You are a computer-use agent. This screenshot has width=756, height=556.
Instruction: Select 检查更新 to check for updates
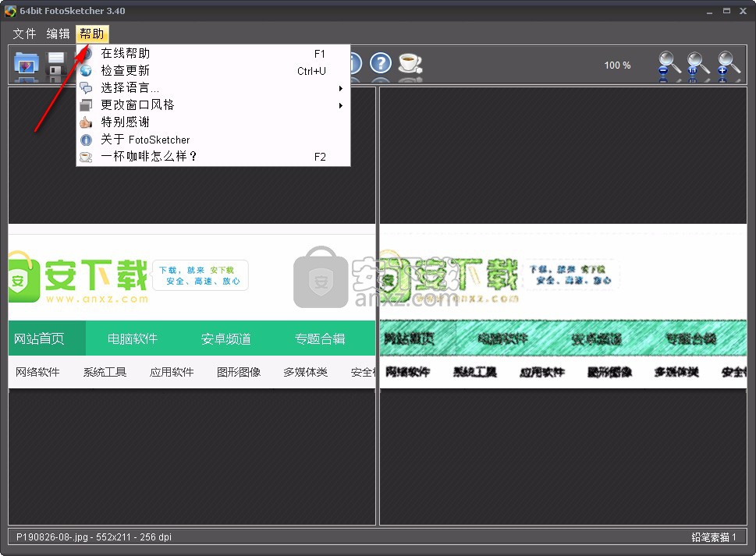tap(213, 71)
